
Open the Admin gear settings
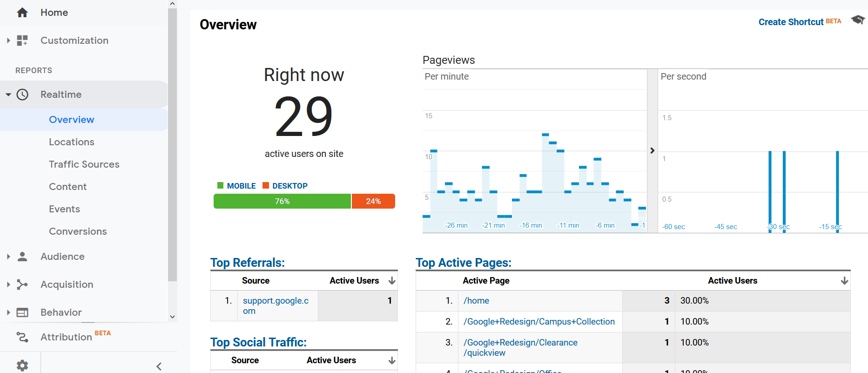coord(22,366)
